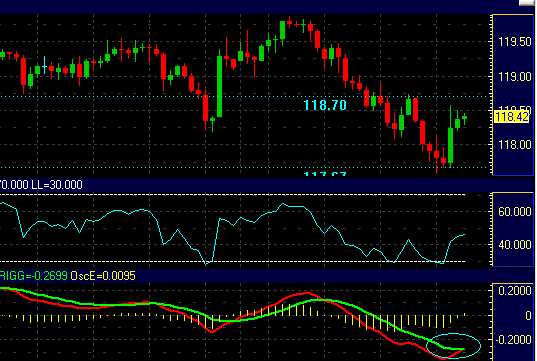Click the 40.000 RSI scale value
The image size is (537, 361).
pos(515,245)
